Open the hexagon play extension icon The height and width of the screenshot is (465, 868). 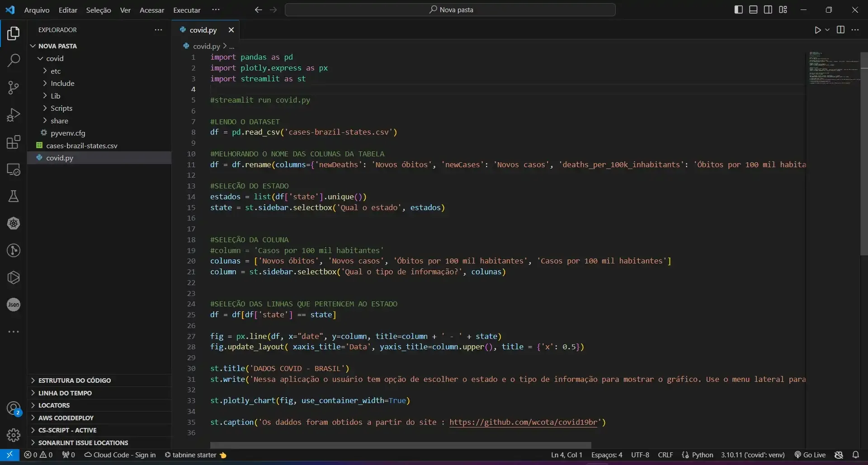pyautogui.click(x=14, y=277)
